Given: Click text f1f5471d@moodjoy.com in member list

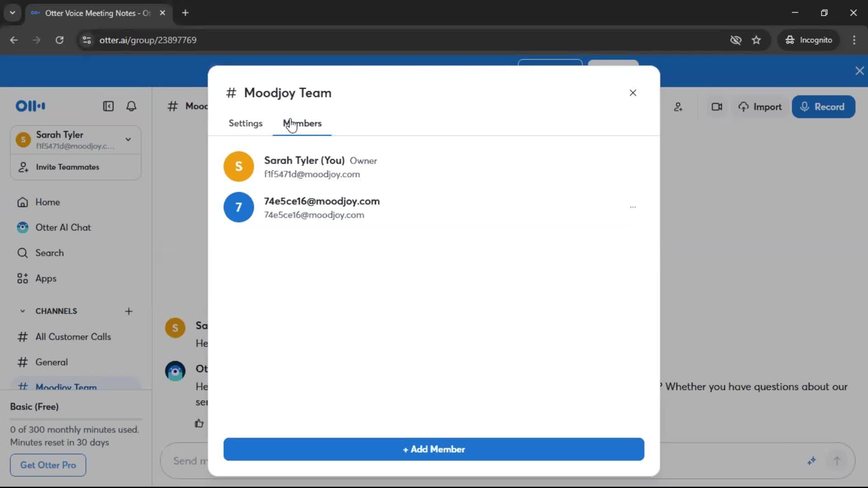Looking at the screenshot, I should coord(312,174).
